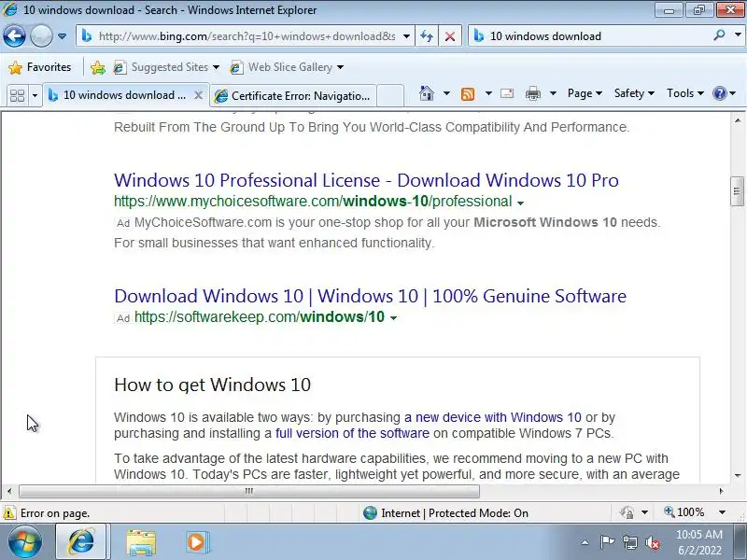The width and height of the screenshot is (747, 560).
Task: Click the RSS Feeds icon
Action: (468, 94)
